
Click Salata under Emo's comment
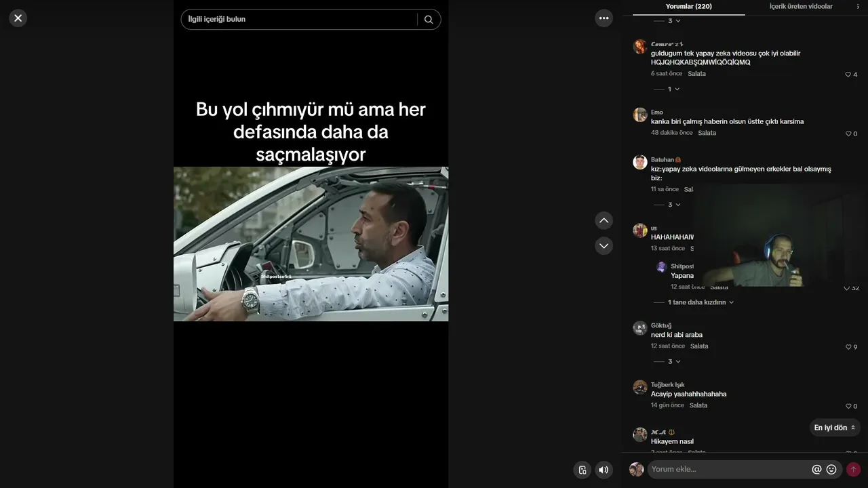[707, 133]
